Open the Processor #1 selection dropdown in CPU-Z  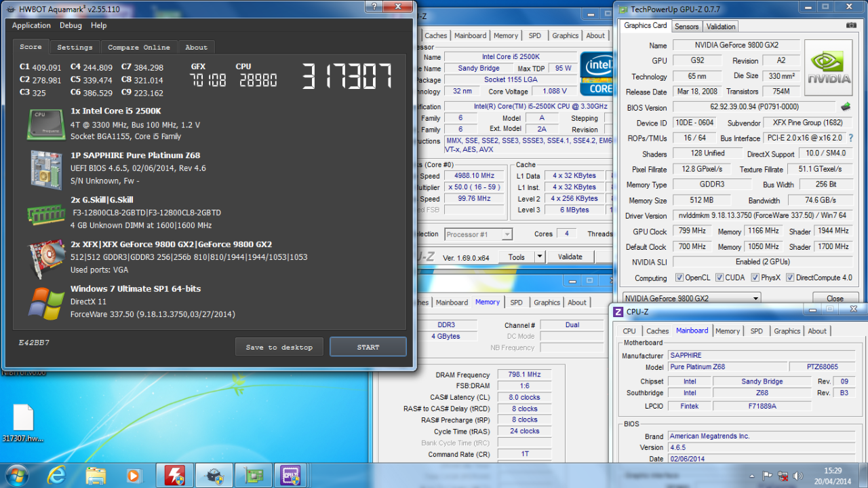point(478,234)
